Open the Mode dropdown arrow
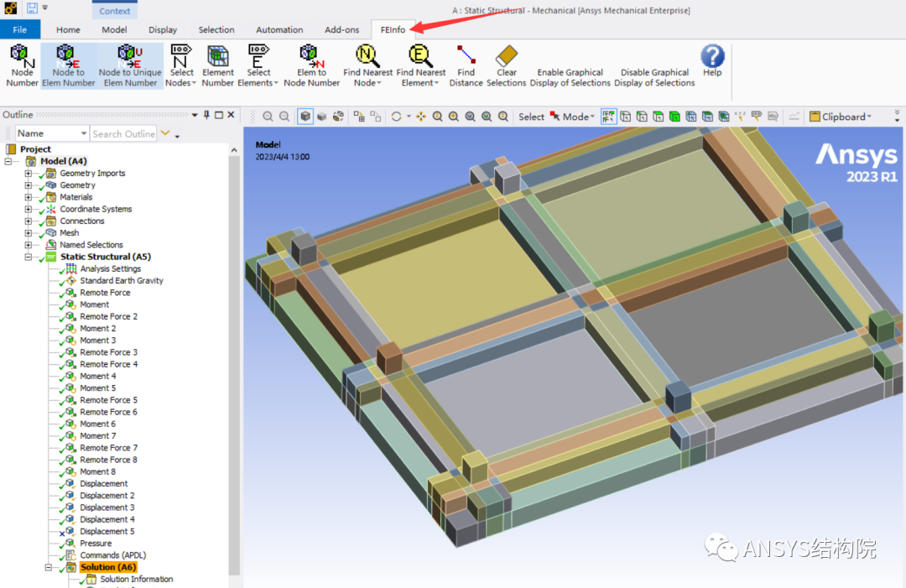906x588 pixels. pos(592,117)
